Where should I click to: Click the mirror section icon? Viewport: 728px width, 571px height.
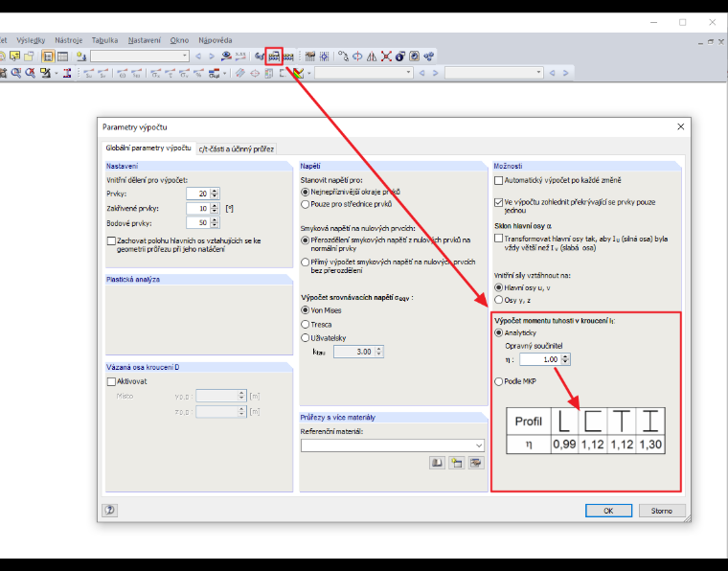[x=372, y=57]
